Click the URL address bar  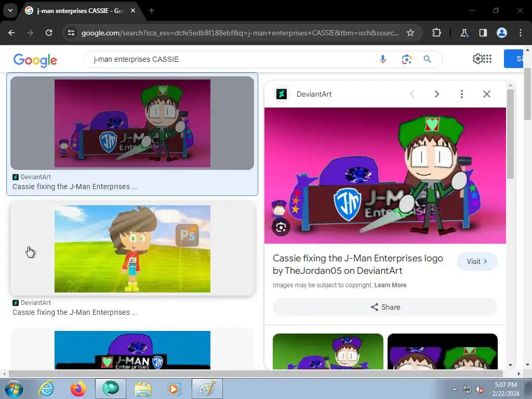coord(240,33)
